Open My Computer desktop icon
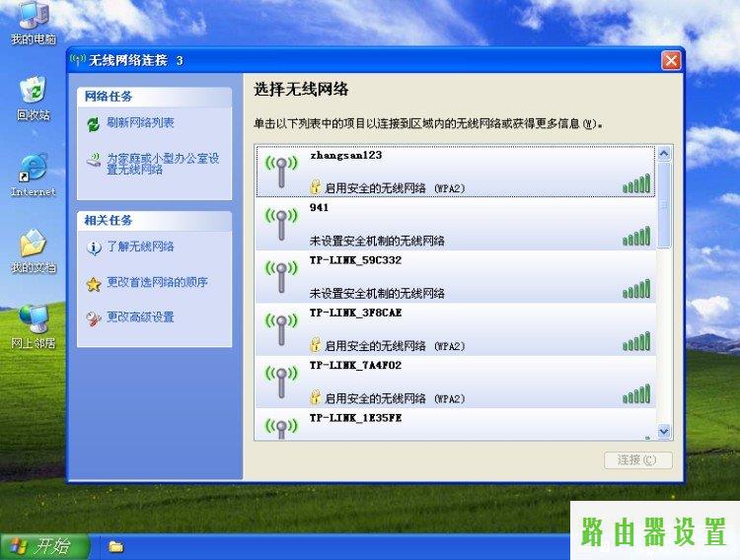 [x=33, y=17]
